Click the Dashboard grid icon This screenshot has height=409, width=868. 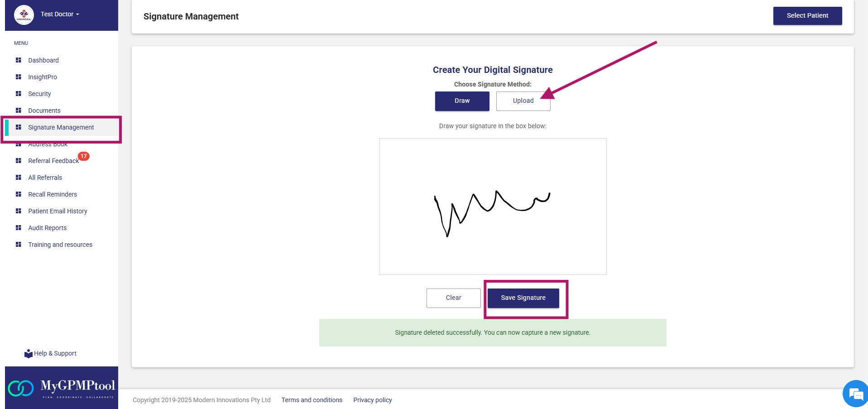(19, 60)
